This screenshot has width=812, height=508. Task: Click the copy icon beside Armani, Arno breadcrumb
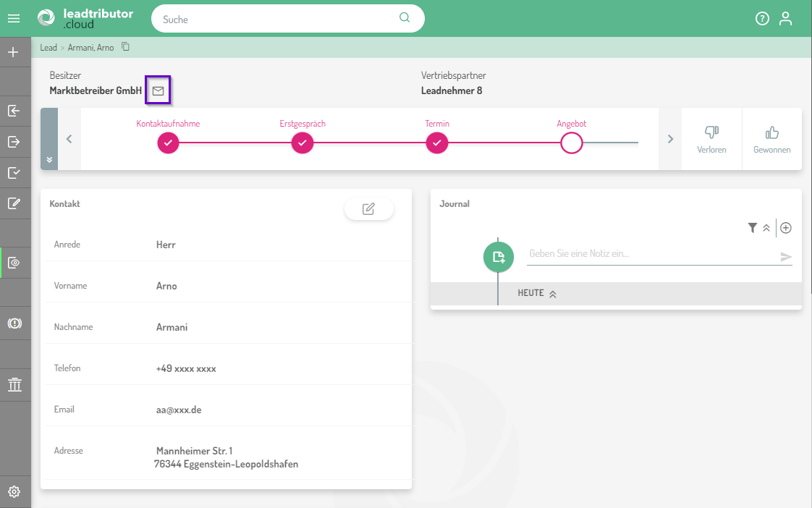(x=125, y=47)
